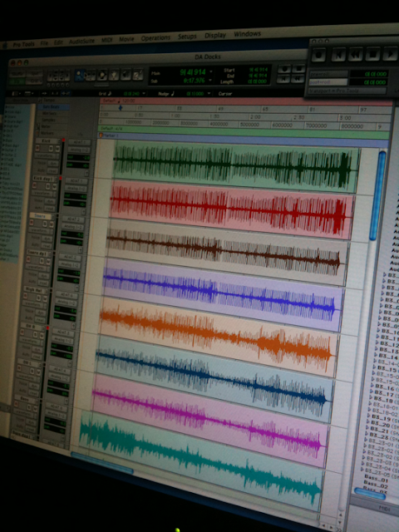399x532 pixels.
Task: Click Rewind in Transport window
Action: tap(355, 54)
